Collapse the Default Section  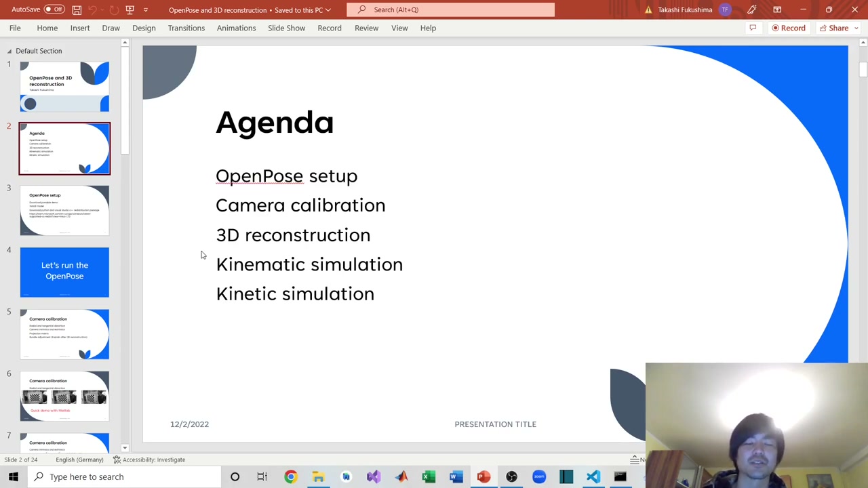[x=9, y=51]
